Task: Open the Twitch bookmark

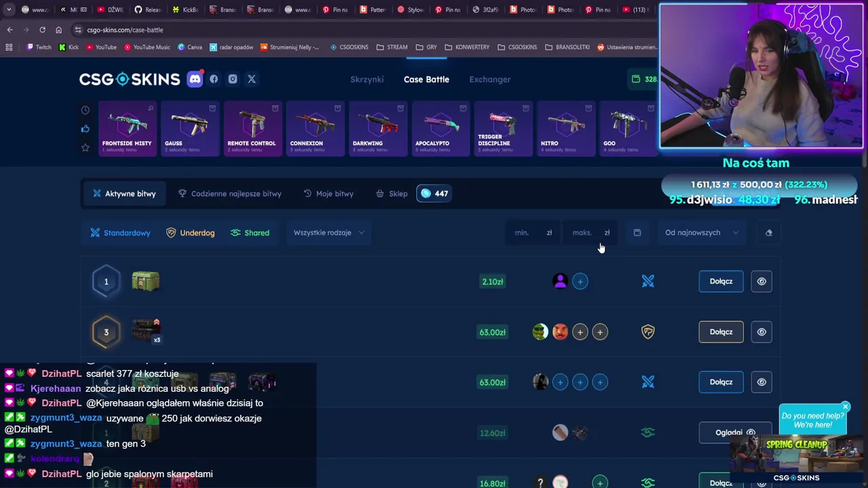Action: click(39, 47)
